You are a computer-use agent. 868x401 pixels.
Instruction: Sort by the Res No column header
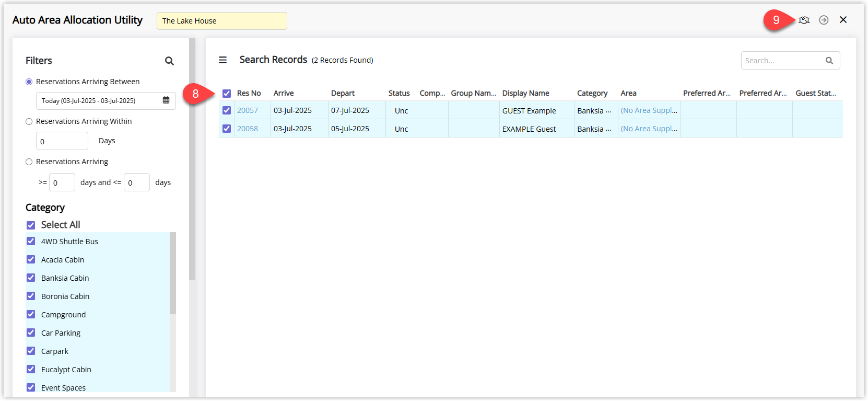pyautogui.click(x=249, y=93)
